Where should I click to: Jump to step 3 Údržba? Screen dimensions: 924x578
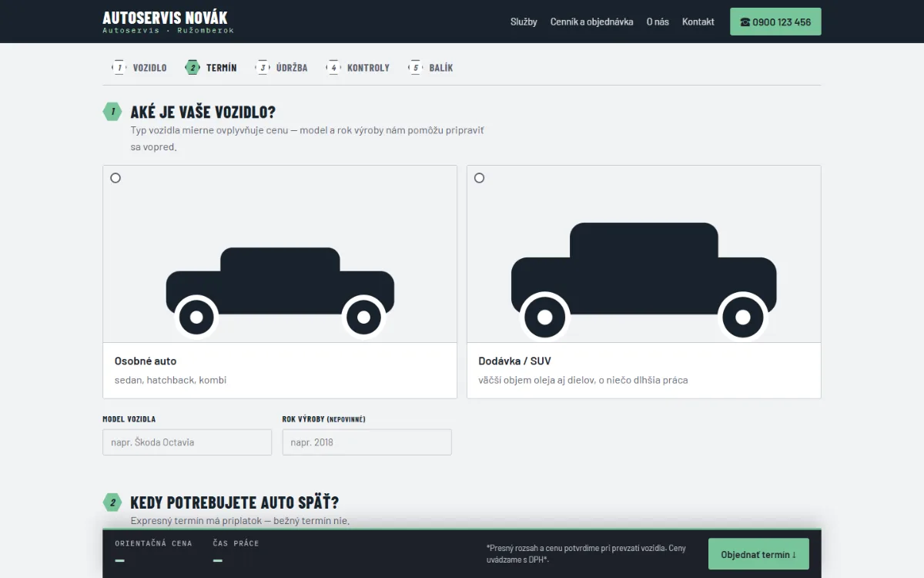pyautogui.click(x=282, y=68)
